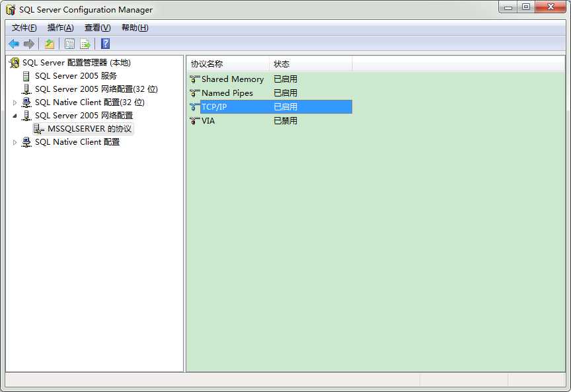Screen dimensions: 571x392
Task: Maximize the Configuration Manager window
Action: click(x=526, y=7)
